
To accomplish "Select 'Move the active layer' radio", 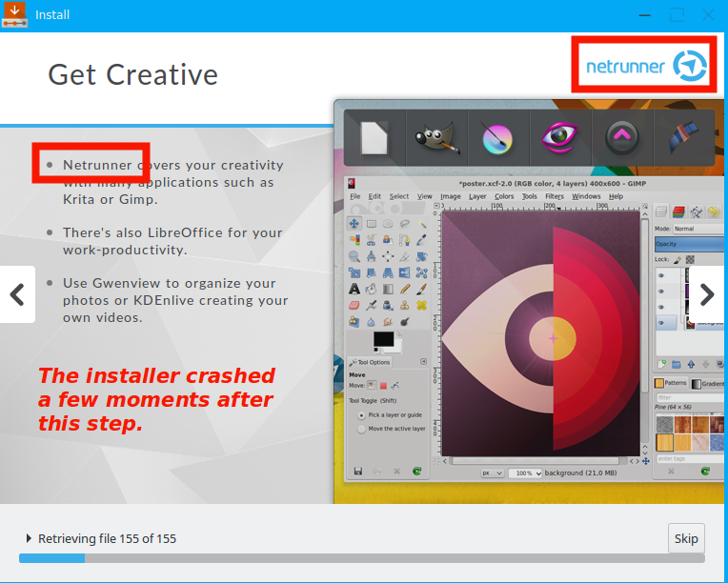I will (362, 430).
